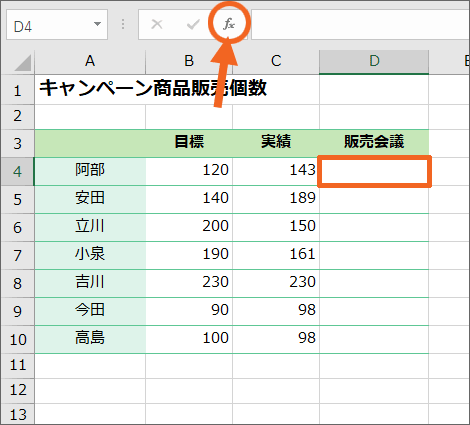Click inside the formula bar input

point(360,25)
